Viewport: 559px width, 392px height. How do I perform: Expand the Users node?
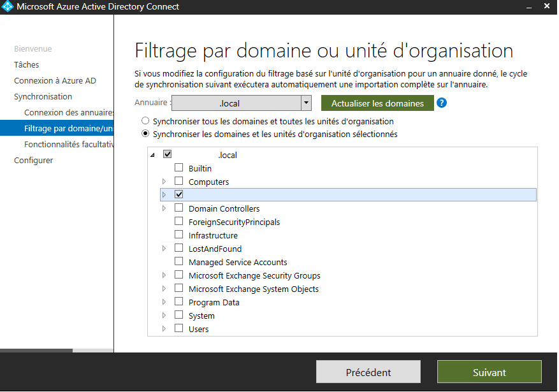pos(164,328)
